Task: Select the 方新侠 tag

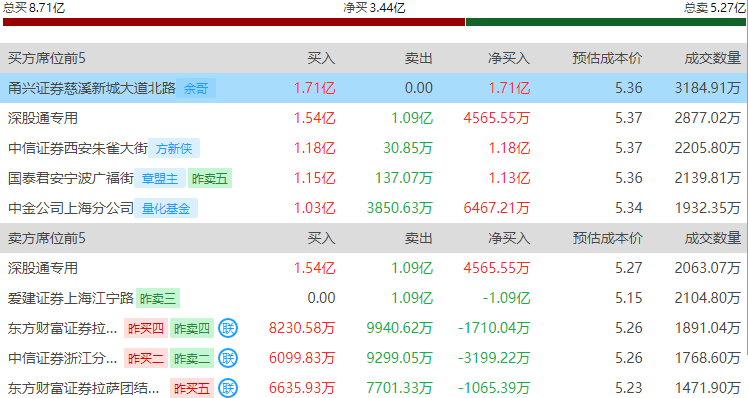Action: pyautogui.click(x=174, y=148)
